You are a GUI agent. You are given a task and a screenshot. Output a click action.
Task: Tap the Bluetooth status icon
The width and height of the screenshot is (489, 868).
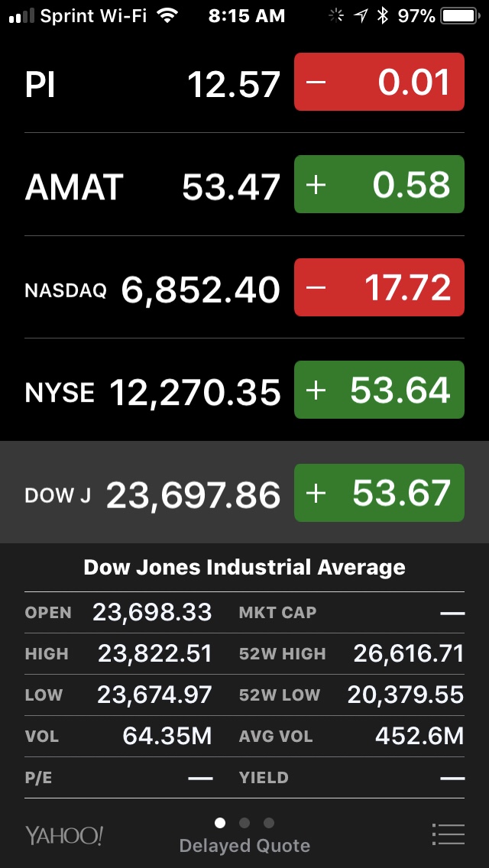point(383,16)
